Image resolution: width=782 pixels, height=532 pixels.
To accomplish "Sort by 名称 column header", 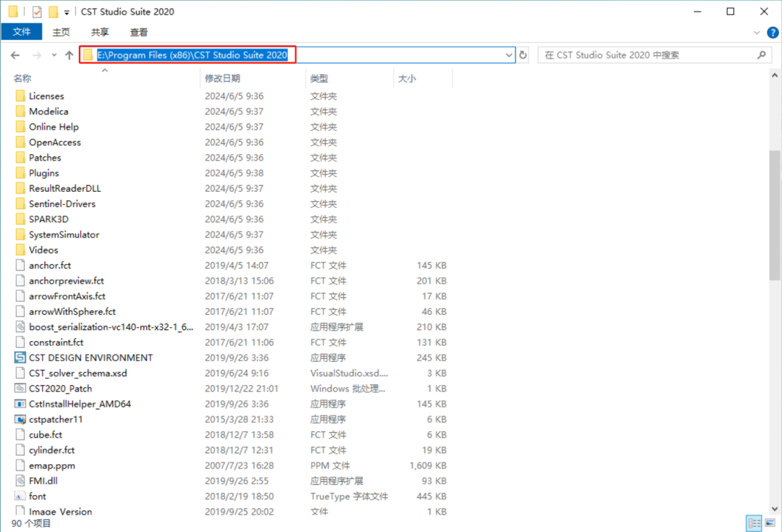I will coord(22,78).
